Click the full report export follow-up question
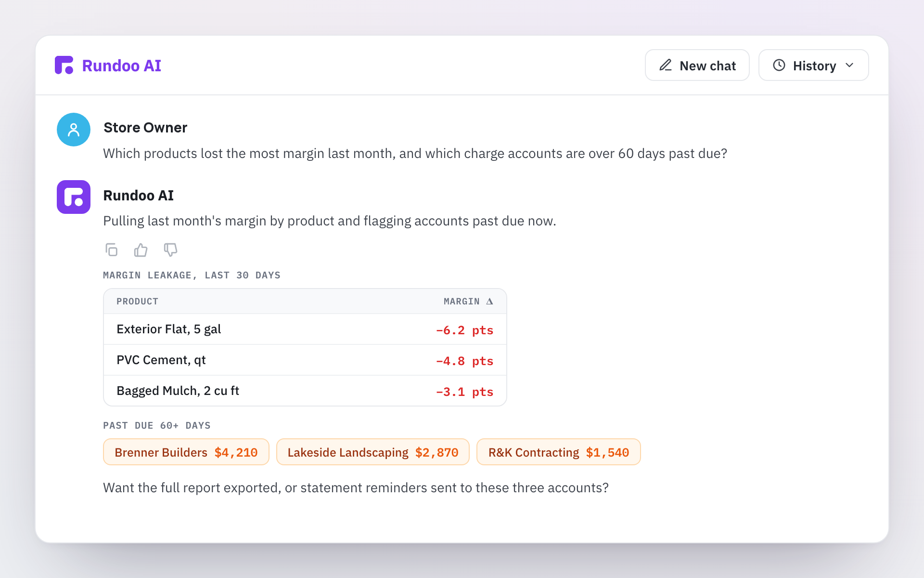Viewport: 924px width, 578px height. point(356,488)
